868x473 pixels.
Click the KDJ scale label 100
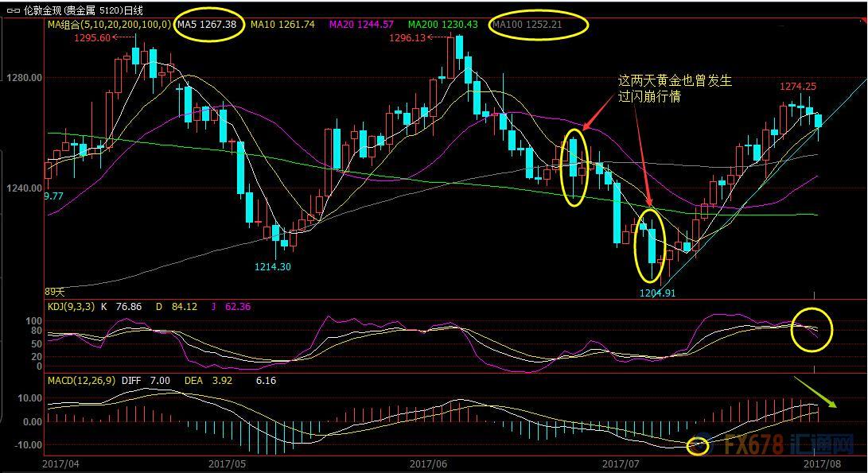pos(33,321)
